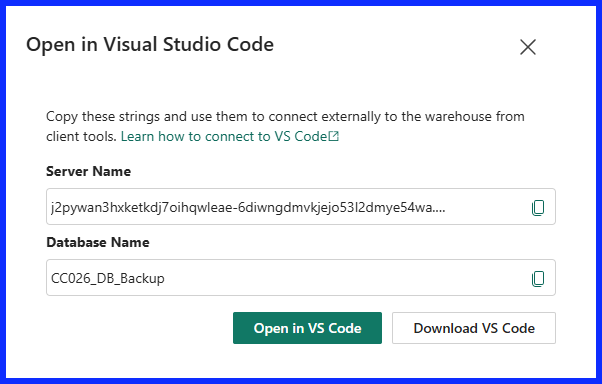This screenshot has width=602, height=384.
Task: Copy the Server Name string
Action: (538, 208)
